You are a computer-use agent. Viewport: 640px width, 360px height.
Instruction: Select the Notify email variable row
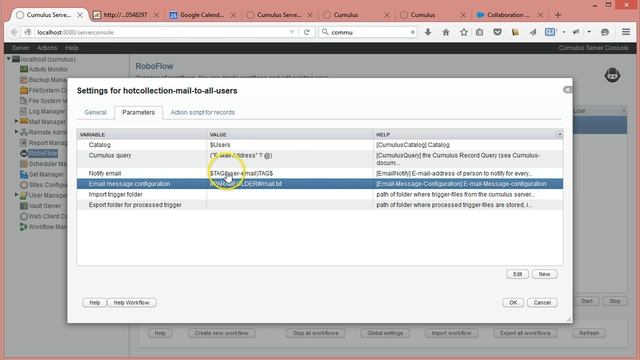(x=320, y=173)
